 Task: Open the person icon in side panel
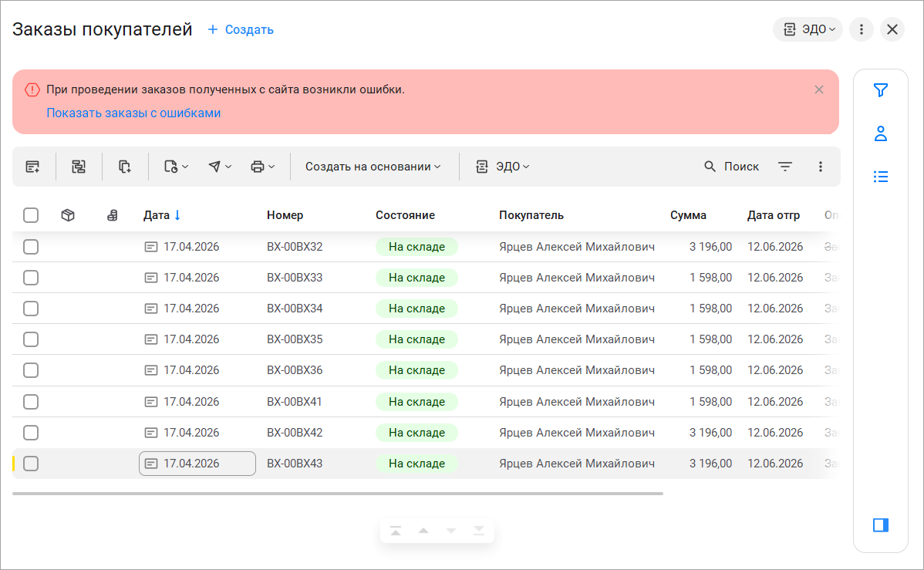point(880,133)
